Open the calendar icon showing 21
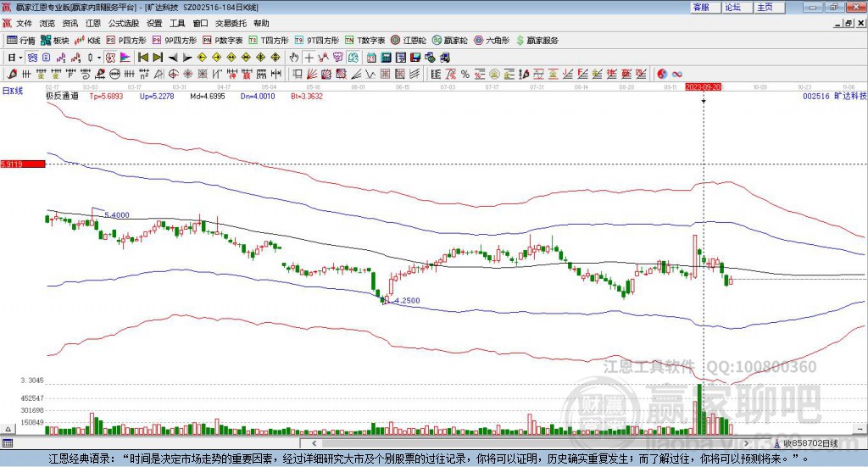 pyautogui.click(x=371, y=58)
